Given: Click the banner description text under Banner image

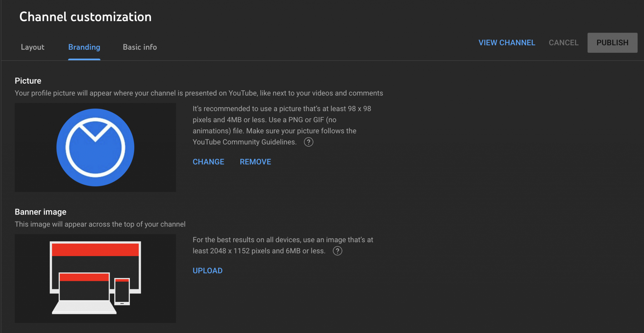Looking at the screenshot, I should coord(100,224).
